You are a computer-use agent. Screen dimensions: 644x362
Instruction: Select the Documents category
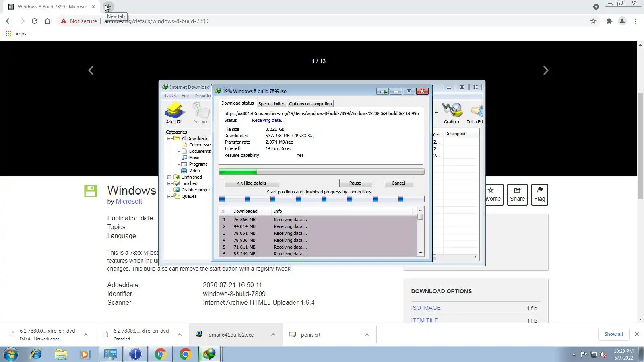[x=200, y=151]
